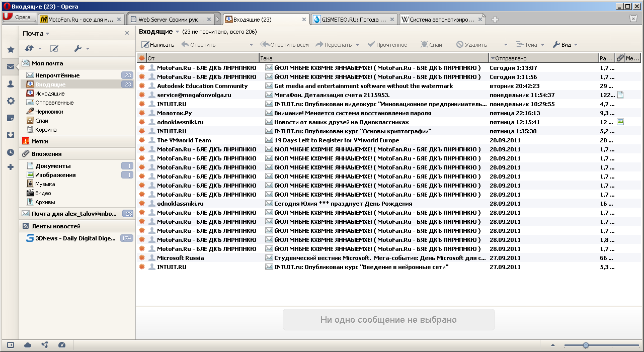Image resolution: width=644 pixels, height=352 pixels.
Task: Click the Написать compose button
Action: (157, 45)
